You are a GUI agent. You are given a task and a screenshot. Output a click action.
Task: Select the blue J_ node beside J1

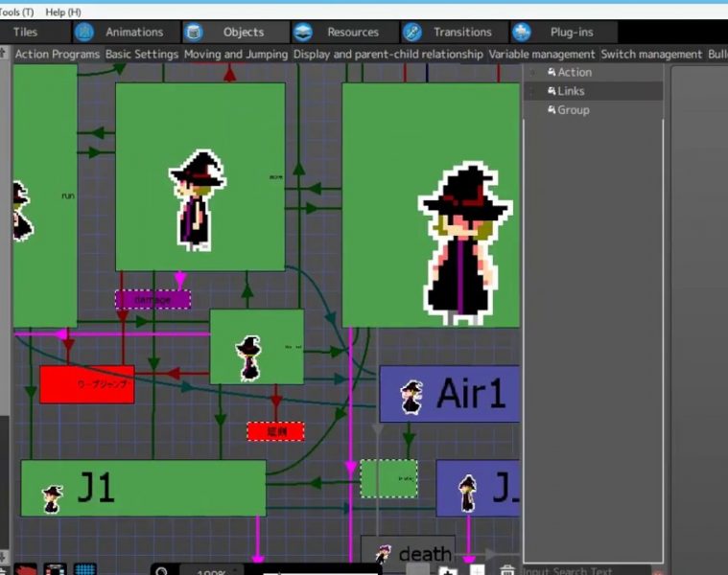point(478,489)
